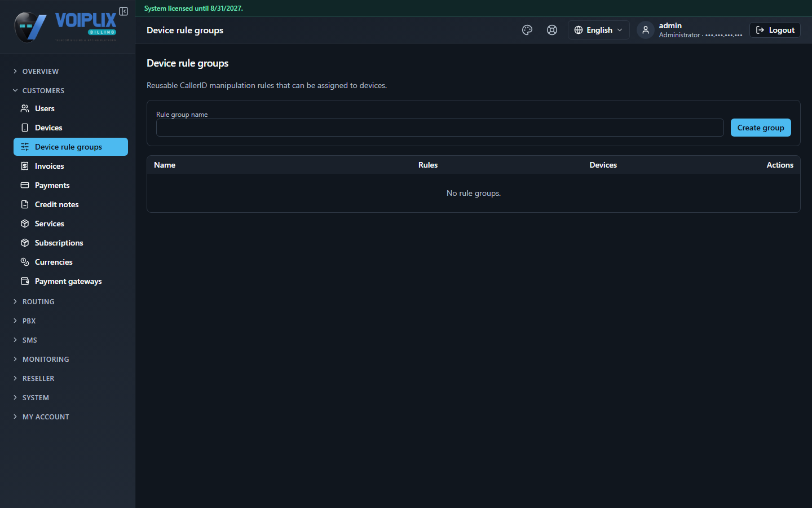The image size is (812, 508).
Task: Open Payments in the sidebar
Action: tap(70, 185)
